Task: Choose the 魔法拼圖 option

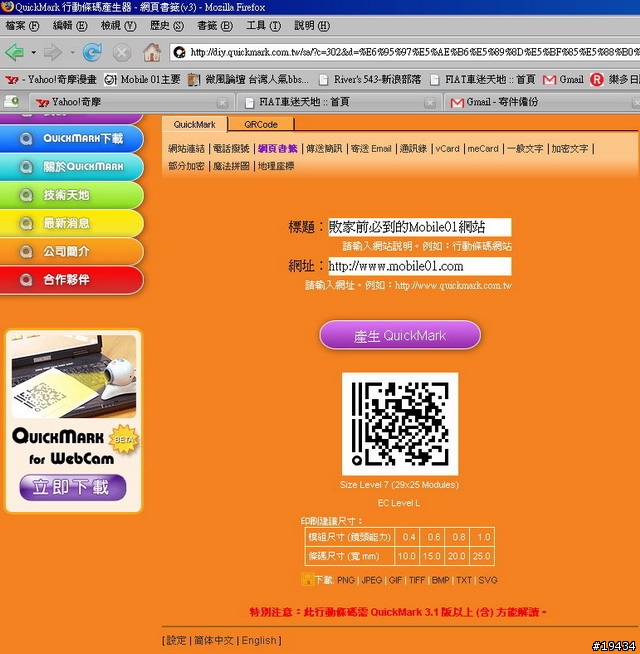Action: click(231, 166)
